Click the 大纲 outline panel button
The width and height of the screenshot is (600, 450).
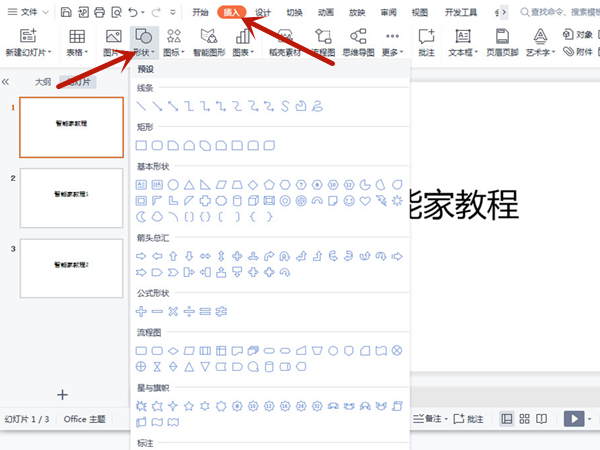42,82
